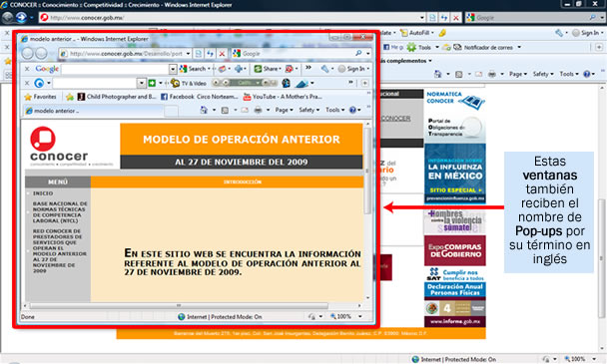Toggle Compatibility View in the popup address bar
Screen dimensions: 607x364
pyautogui.click(x=199, y=54)
